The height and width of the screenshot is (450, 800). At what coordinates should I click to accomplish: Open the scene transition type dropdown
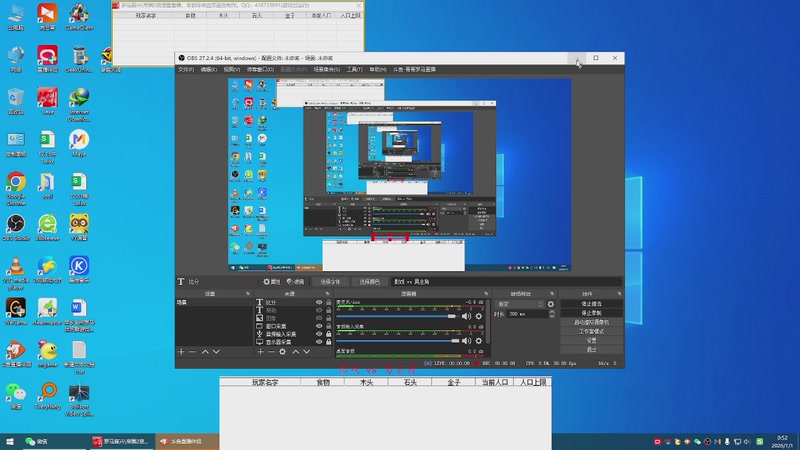tap(519, 304)
